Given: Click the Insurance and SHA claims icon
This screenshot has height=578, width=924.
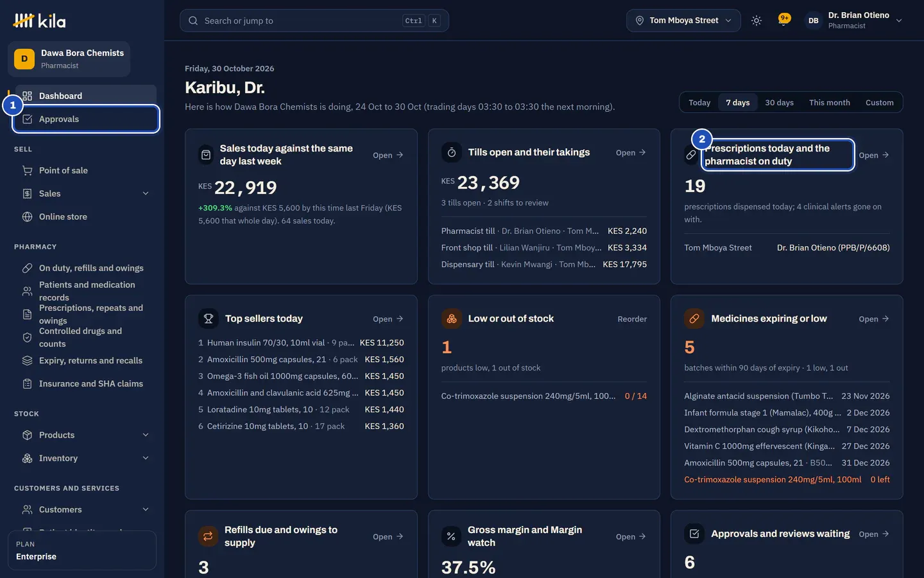Looking at the screenshot, I should click(27, 383).
